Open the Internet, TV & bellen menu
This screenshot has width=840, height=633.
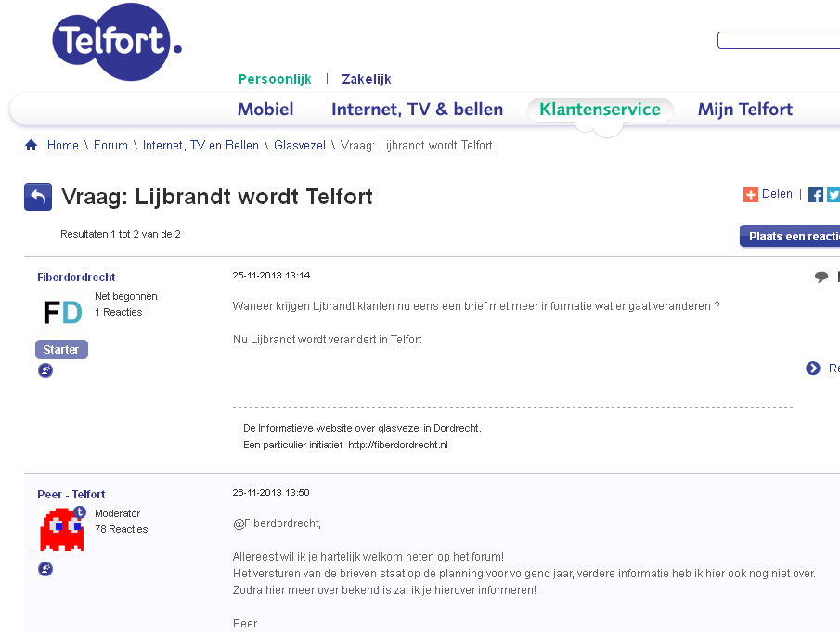pyautogui.click(x=418, y=110)
